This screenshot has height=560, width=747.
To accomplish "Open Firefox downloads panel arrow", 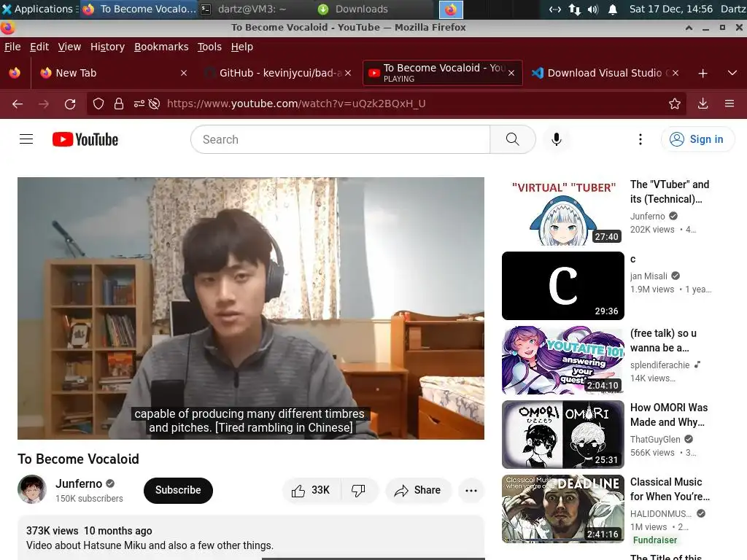I will (x=703, y=104).
